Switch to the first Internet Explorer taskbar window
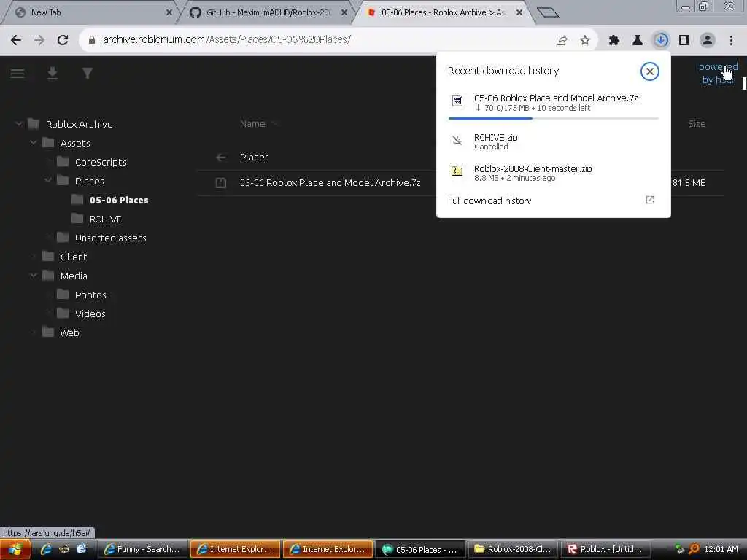This screenshot has width=747, height=560. (235, 549)
